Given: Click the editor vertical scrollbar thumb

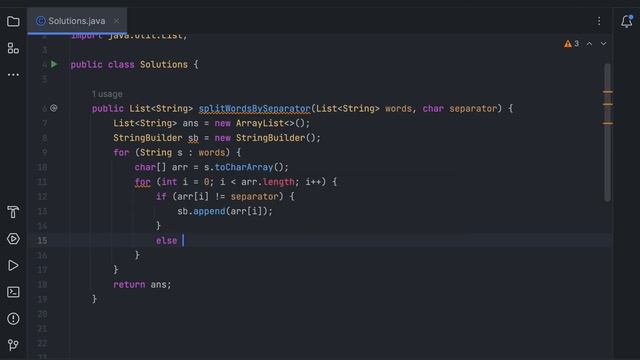Looking at the screenshot, I should pyautogui.click(x=607, y=132).
